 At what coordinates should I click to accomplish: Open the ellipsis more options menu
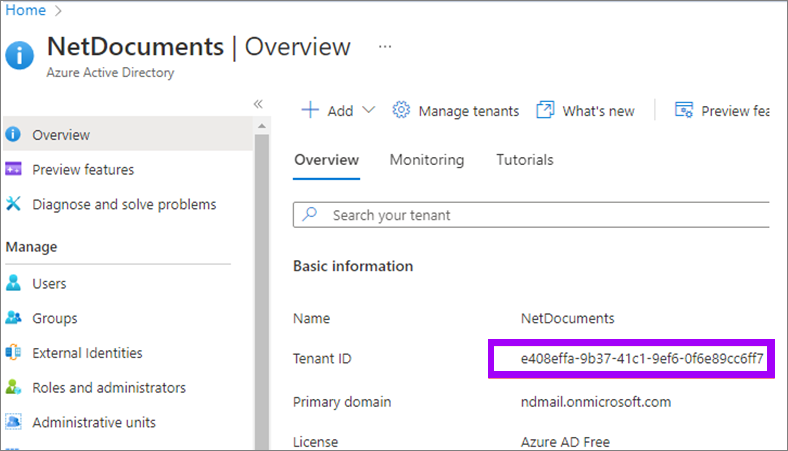(x=385, y=47)
